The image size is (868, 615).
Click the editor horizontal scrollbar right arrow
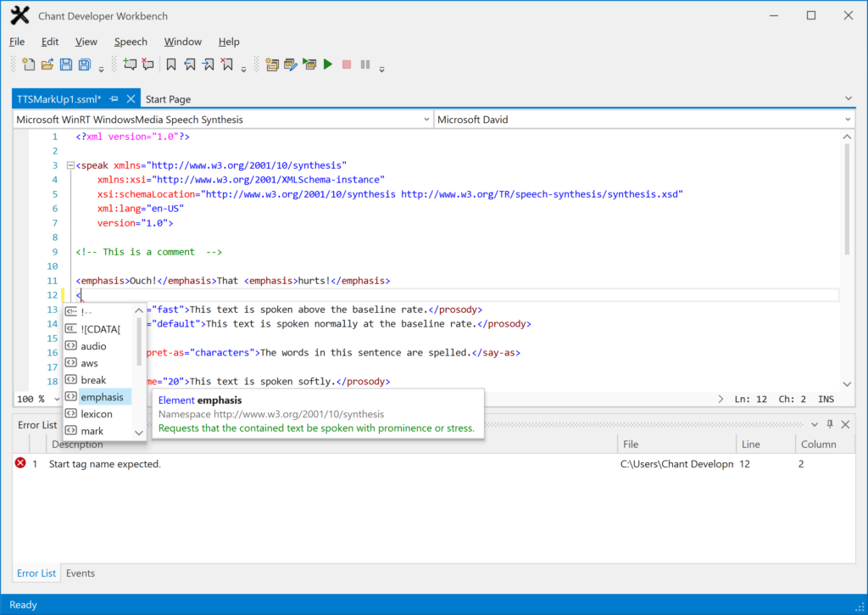(x=721, y=399)
